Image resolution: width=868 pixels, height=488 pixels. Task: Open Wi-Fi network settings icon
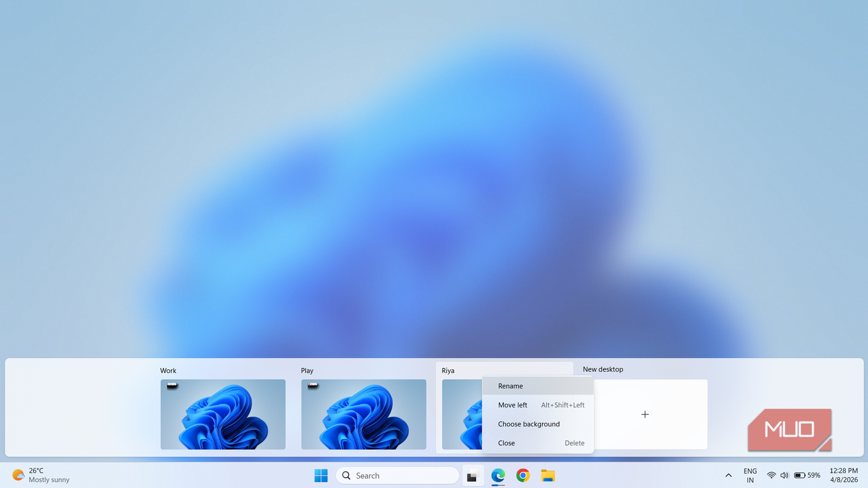tap(771, 475)
